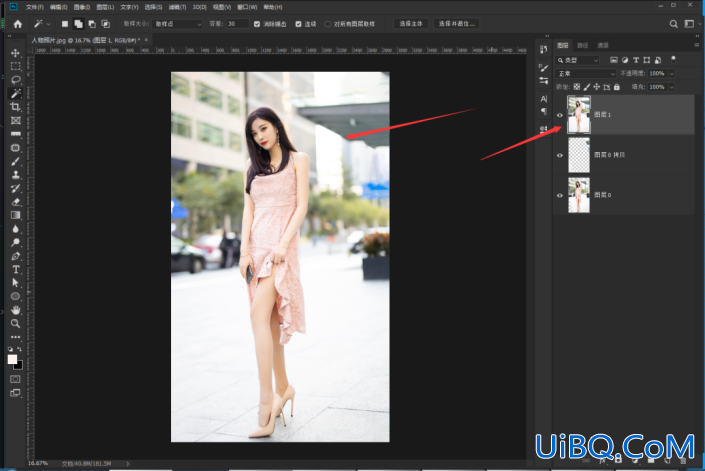Select the Rectangular Marquee tool
705x471 pixels.
click(x=15, y=67)
